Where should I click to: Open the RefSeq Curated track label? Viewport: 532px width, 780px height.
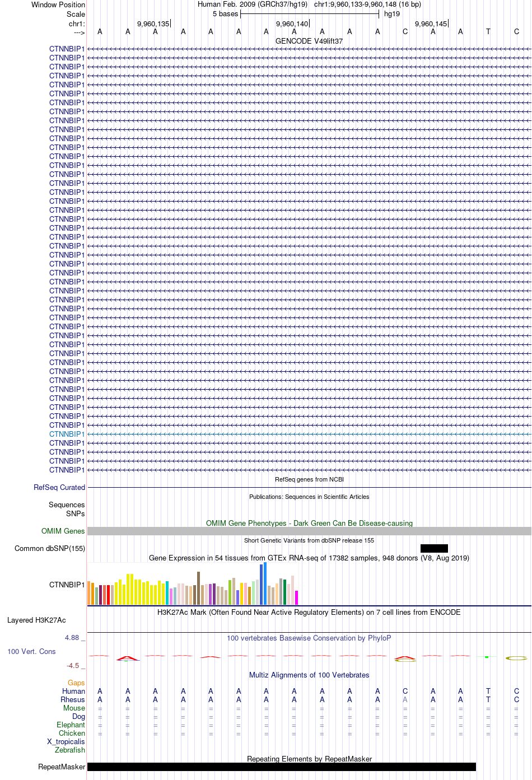pyautogui.click(x=59, y=487)
